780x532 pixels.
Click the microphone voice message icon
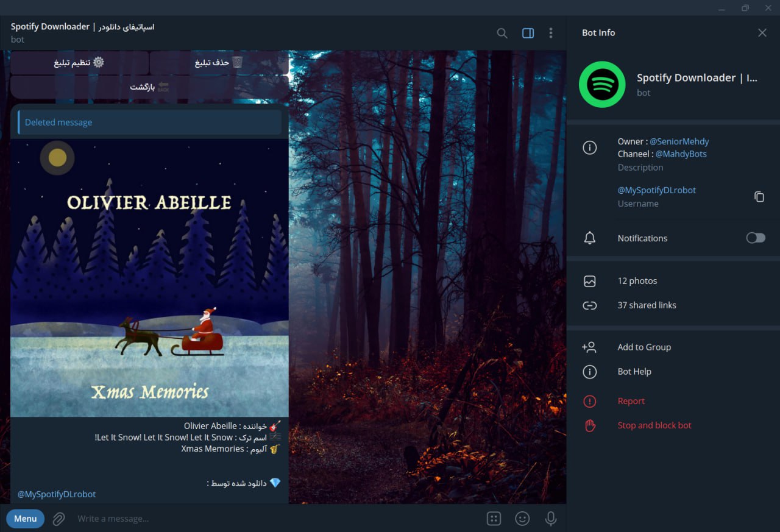coord(551,519)
